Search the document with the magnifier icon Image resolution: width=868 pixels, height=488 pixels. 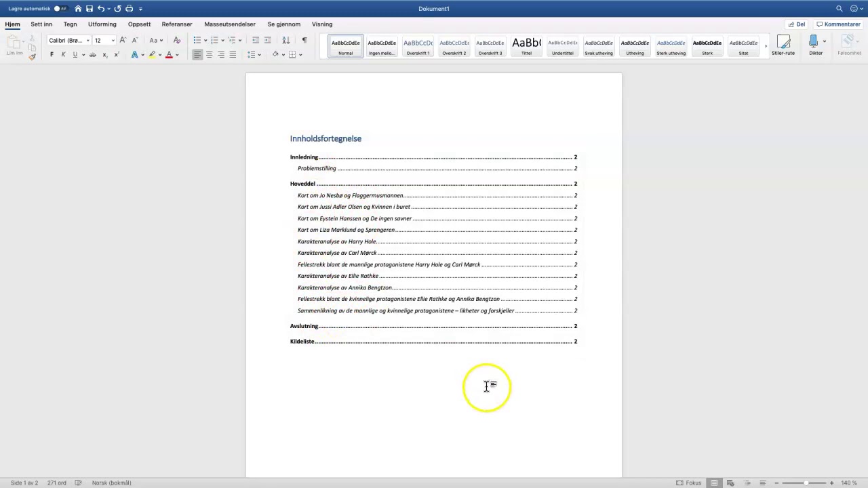pyautogui.click(x=840, y=9)
